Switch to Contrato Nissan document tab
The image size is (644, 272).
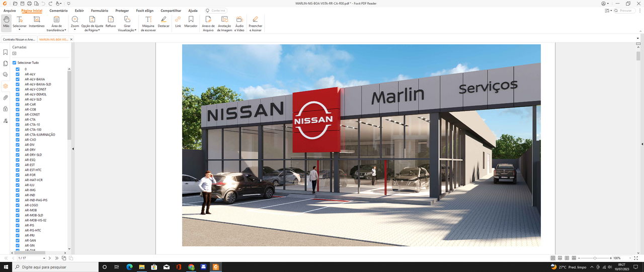click(x=19, y=39)
